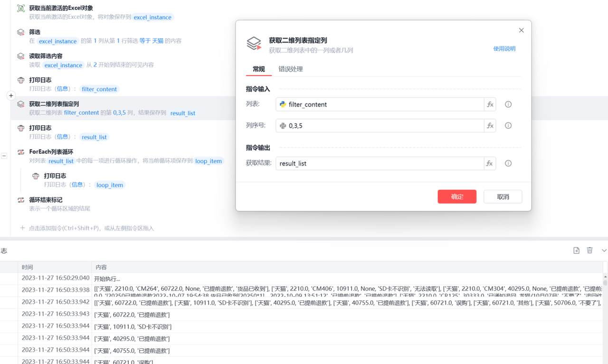Viewport: 608px width, 364px height.
Task: Click log entry ['天猫', 40755.0, '已提前退款']
Action: (132, 350)
